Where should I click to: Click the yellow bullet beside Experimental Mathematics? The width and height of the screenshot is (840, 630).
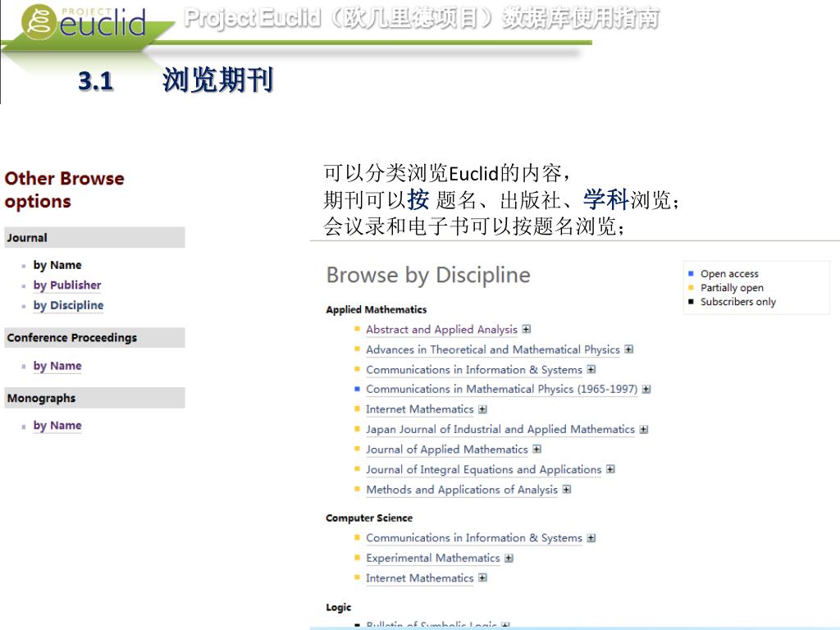pos(358,557)
